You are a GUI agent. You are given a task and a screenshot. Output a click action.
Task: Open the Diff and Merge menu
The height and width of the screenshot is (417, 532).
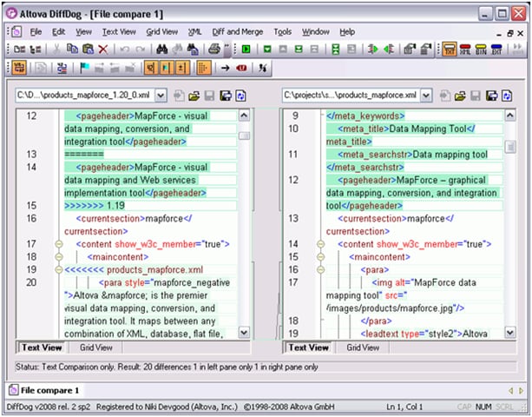click(238, 32)
